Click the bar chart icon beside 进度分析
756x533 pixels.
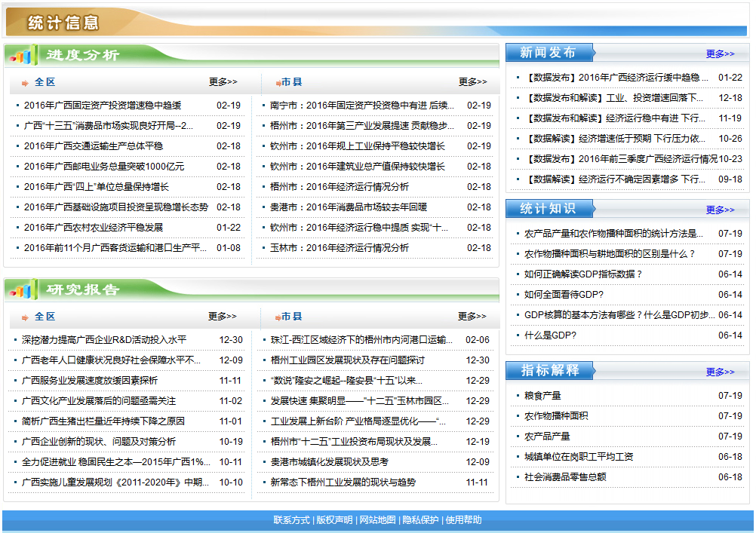[x=23, y=56]
